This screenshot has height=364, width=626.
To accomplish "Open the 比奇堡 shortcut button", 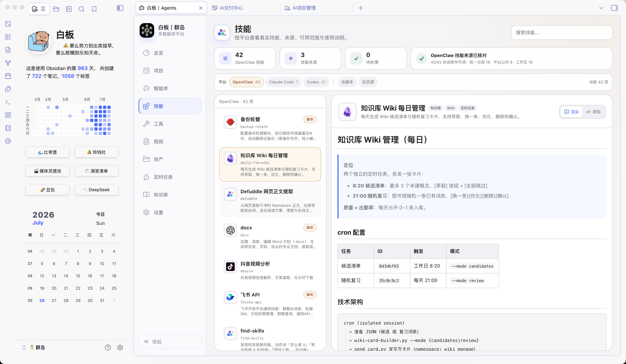I will [47, 152].
